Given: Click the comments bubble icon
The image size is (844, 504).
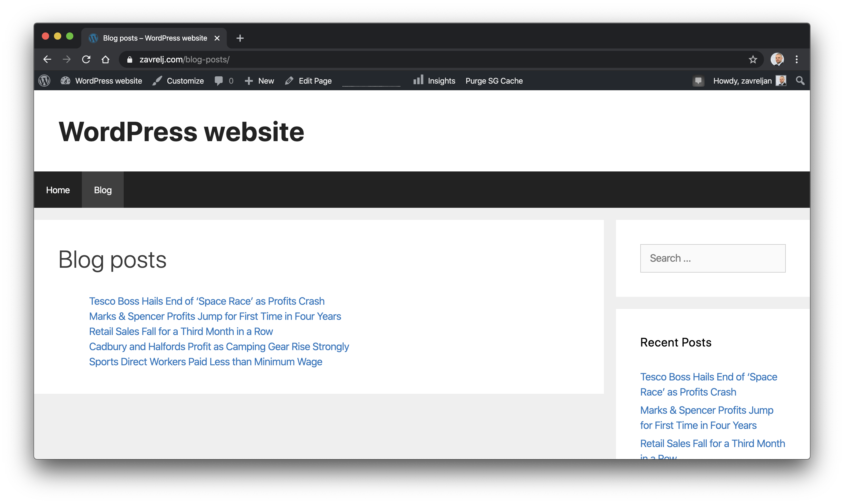Looking at the screenshot, I should (219, 81).
